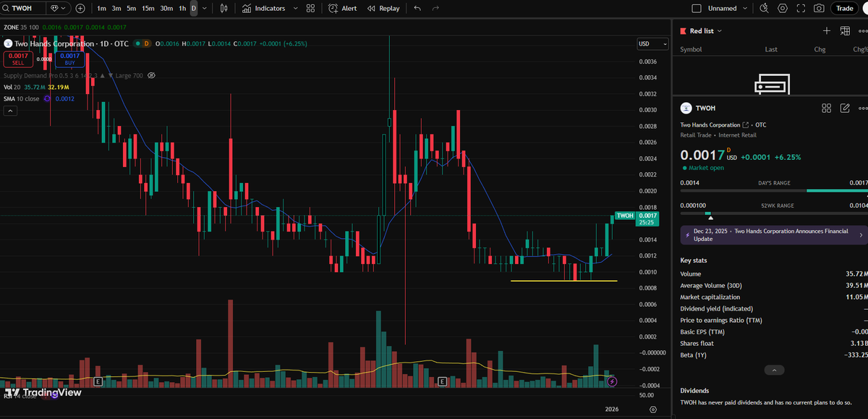
Task: Create an Alert from toolbar
Action: 342,9
